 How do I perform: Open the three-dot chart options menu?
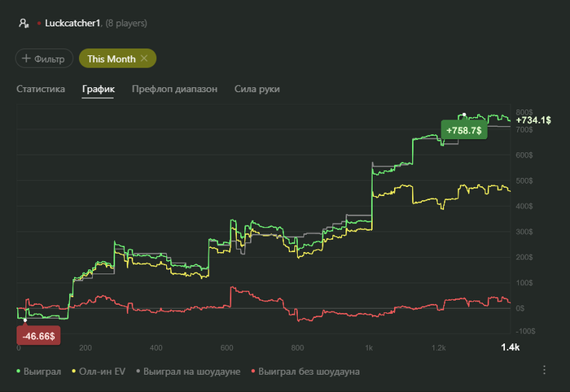point(545,370)
